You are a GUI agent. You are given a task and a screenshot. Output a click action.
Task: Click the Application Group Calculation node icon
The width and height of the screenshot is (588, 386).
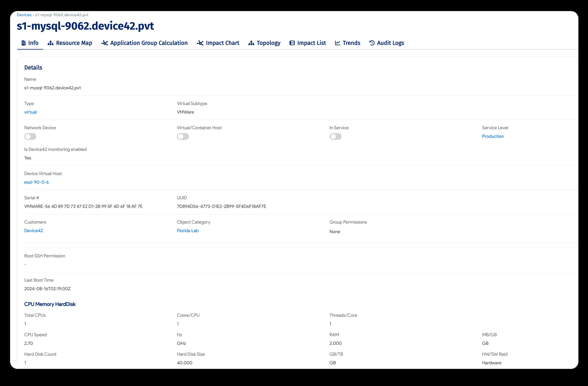click(x=104, y=43)
